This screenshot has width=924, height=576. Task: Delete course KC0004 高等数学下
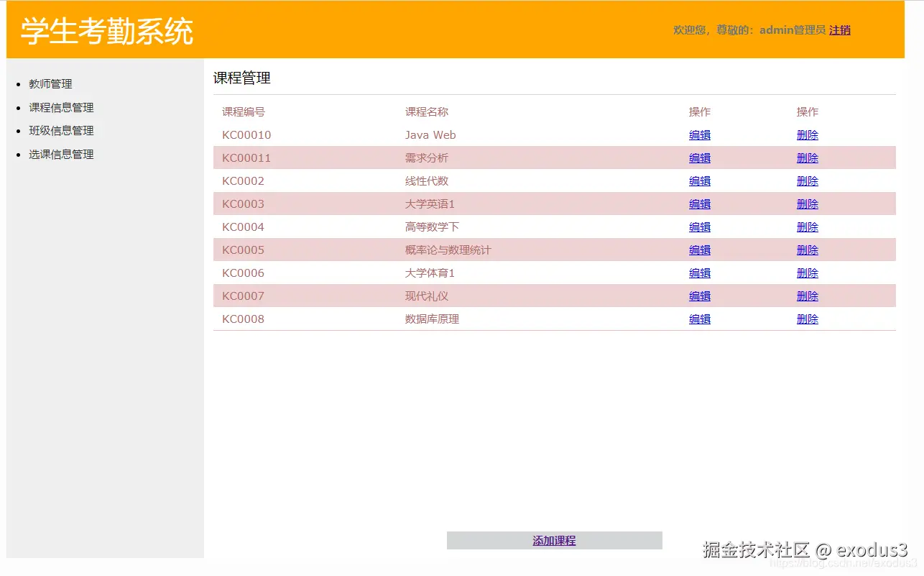click(x=808, y=227)
